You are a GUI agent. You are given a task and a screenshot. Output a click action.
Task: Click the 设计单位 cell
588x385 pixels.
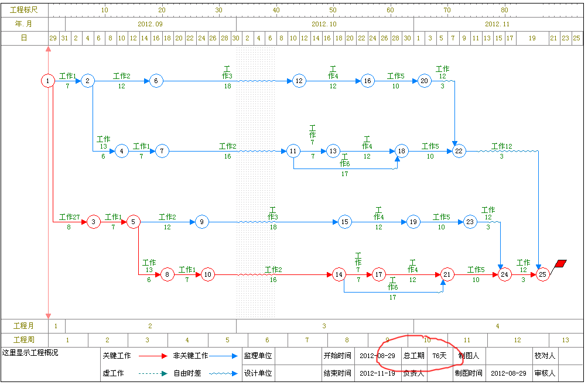click(x=258, y=373)
